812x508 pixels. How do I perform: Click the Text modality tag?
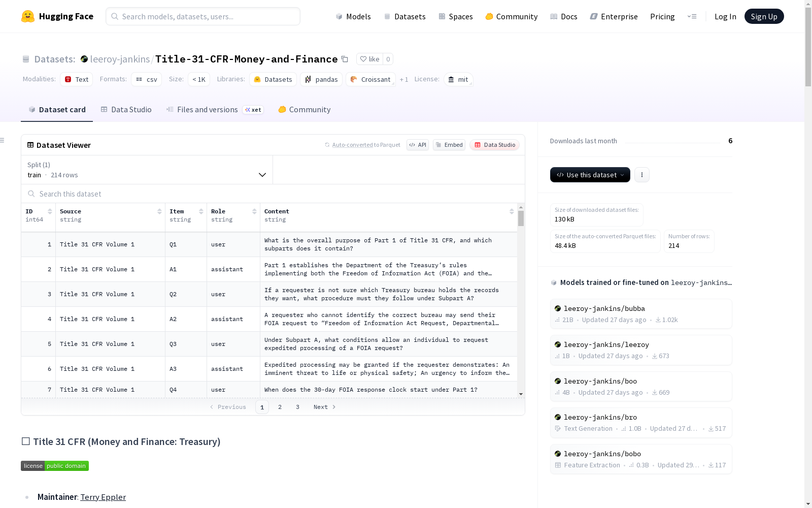pos(77,79)
